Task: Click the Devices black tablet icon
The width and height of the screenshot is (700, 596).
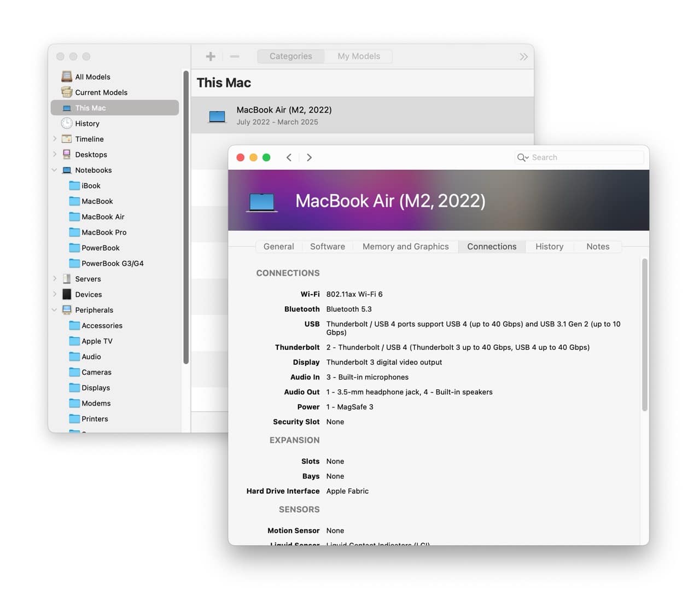Action: (x=67, y=294)
